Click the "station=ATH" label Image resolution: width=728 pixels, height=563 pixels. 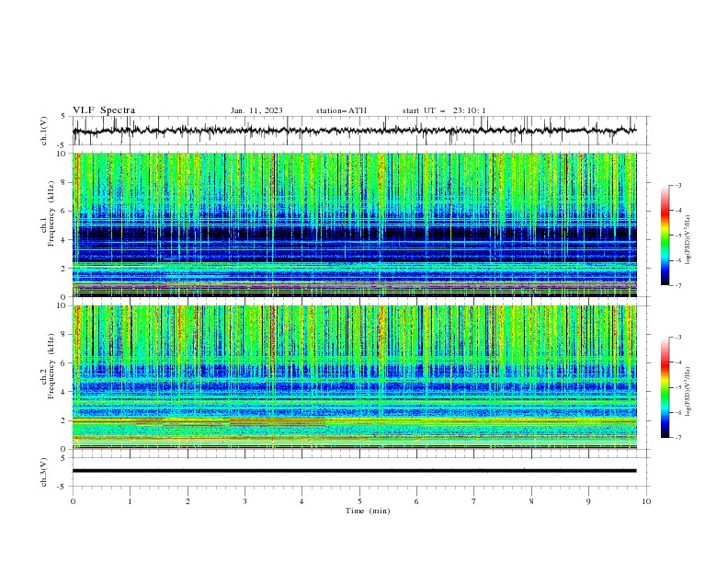[x=341, y=110]
